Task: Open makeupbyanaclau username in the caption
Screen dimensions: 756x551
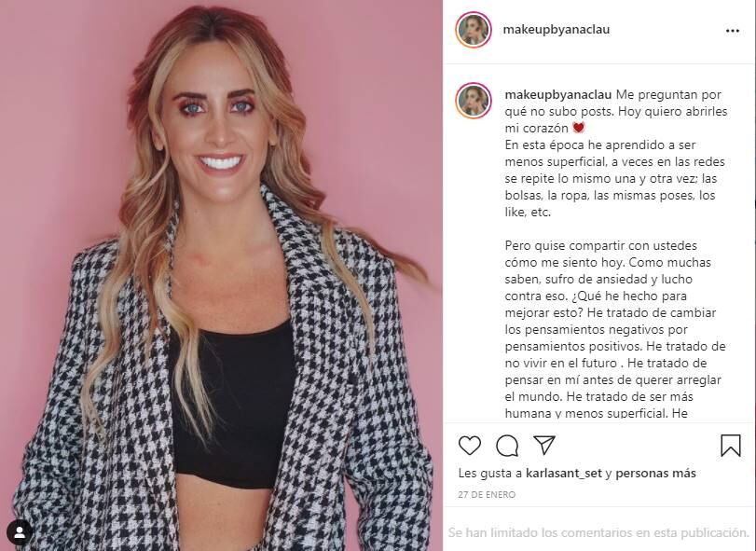Action: (557, 94)
